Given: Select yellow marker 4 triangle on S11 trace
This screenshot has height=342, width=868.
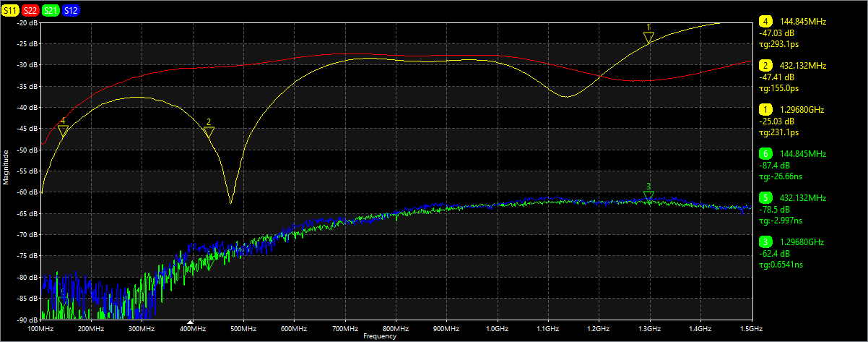Looking at the screenshot, I should point(63,131).
